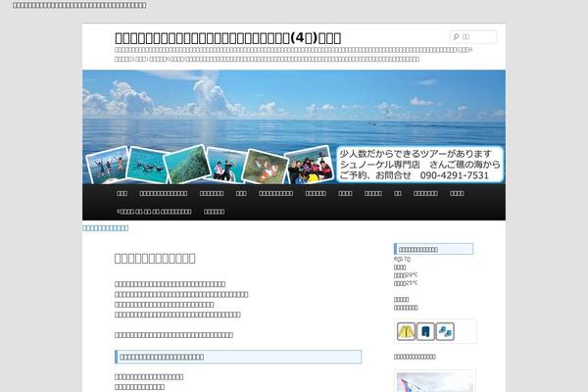Click the blue highlighted subheading in the main article
The height and width of the screenshot is (392, 588).
point(238,357)
